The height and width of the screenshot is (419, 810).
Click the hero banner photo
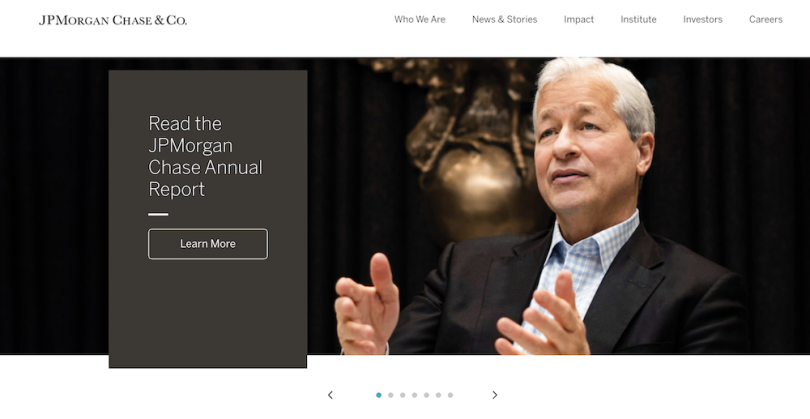558,206
